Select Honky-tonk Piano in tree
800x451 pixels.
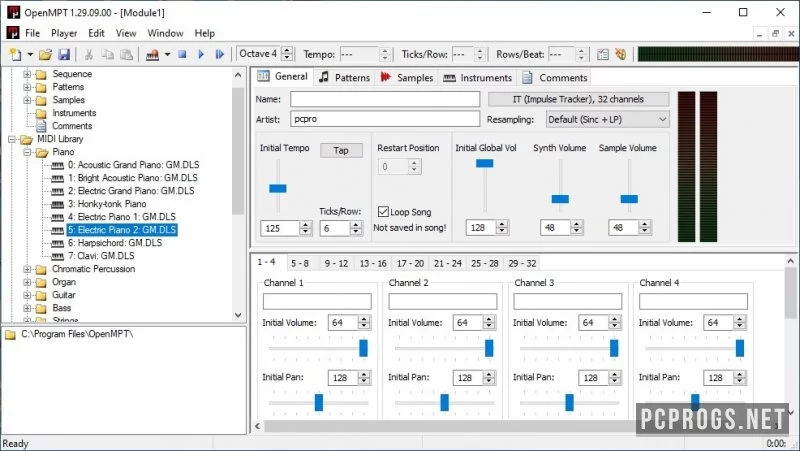click(x=107, y=204)
